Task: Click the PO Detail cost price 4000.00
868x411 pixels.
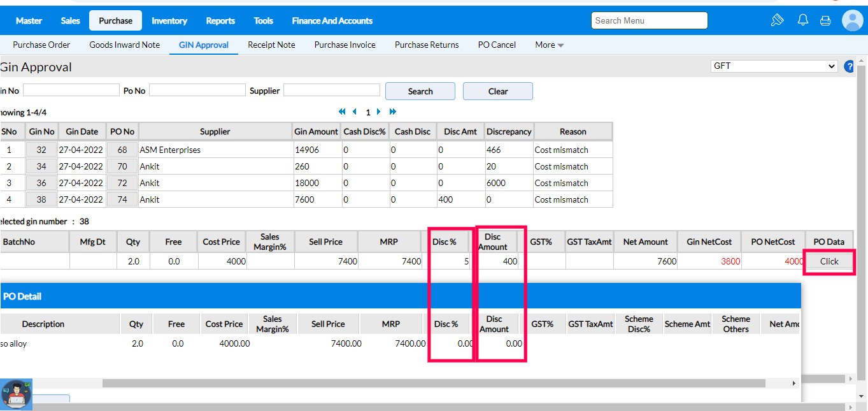Action: pyautogui.click(x=234, y=343)
